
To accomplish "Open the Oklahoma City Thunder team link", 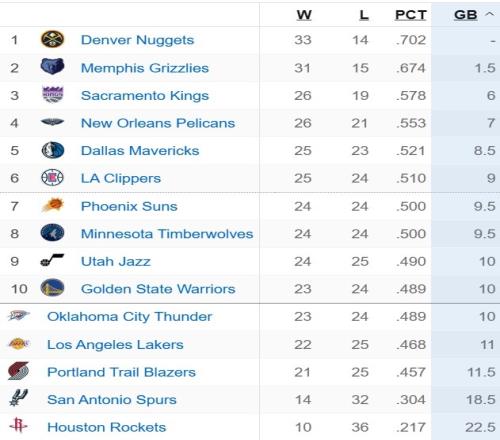I will tap(130, 317).
